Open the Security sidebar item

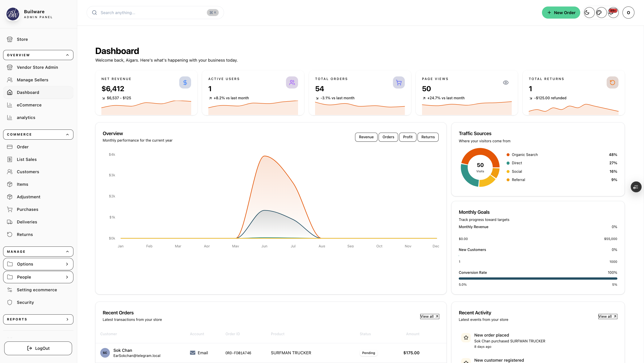pos(38,302)
